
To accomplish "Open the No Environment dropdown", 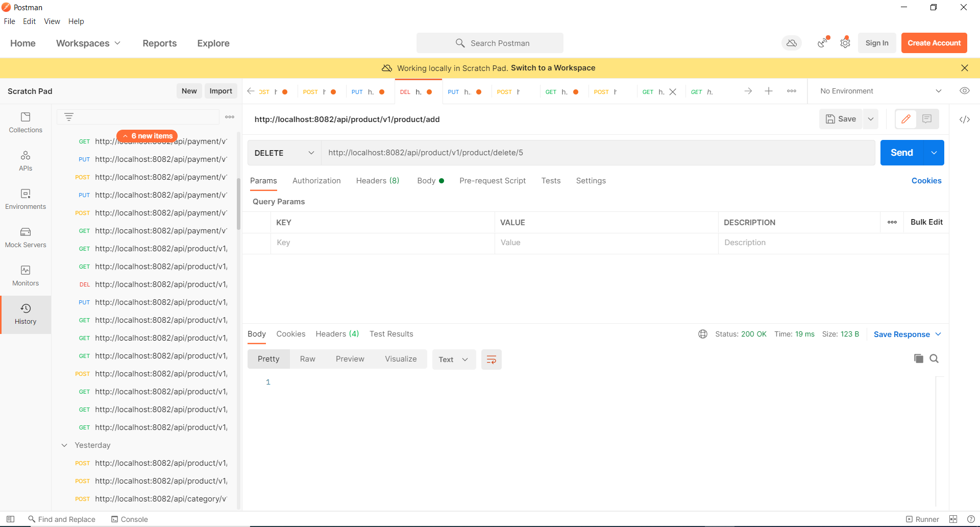I will (x=880, y=91).
